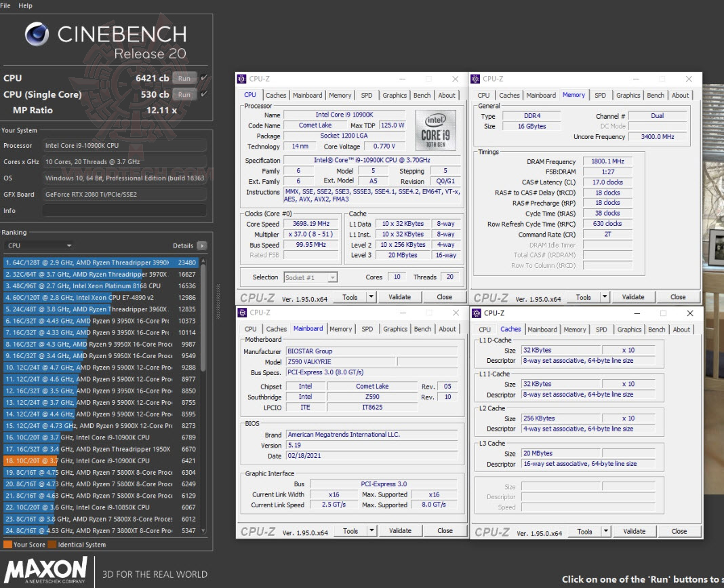The width and height of the screenshot is (724, 588).
Task: Click the ranking list scrollbar
Action: (x=203, y=319)
